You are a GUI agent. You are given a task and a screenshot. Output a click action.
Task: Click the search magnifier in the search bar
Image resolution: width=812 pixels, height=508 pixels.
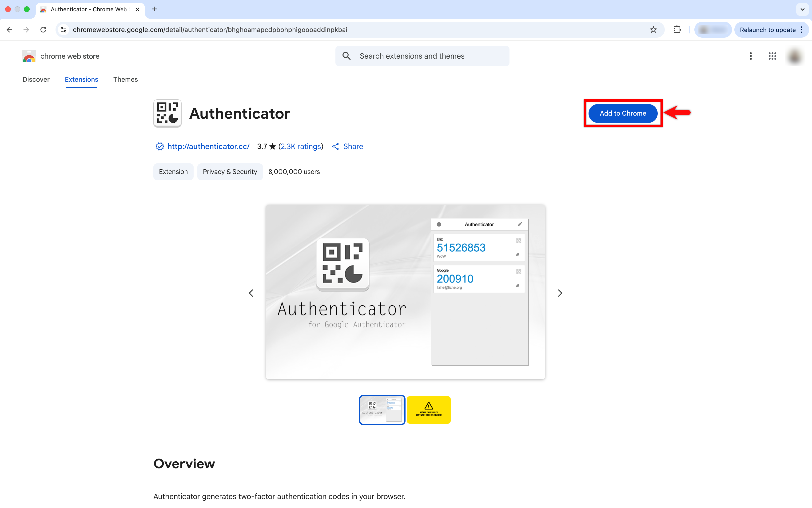[x=347, y=56]
